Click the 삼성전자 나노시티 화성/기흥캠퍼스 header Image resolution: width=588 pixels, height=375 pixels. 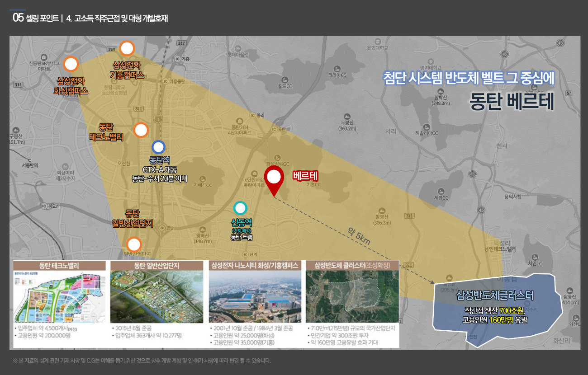(255, 266)
